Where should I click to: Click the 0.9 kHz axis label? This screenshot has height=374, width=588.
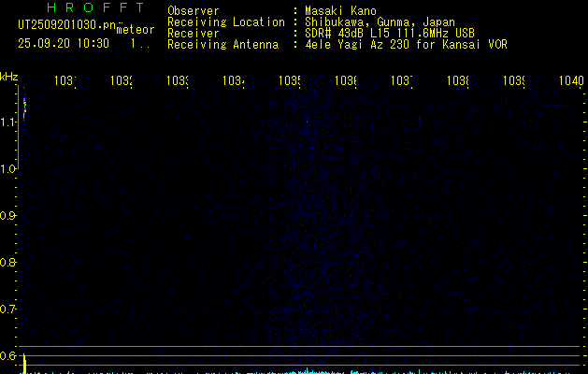click(x=9, y=215)
